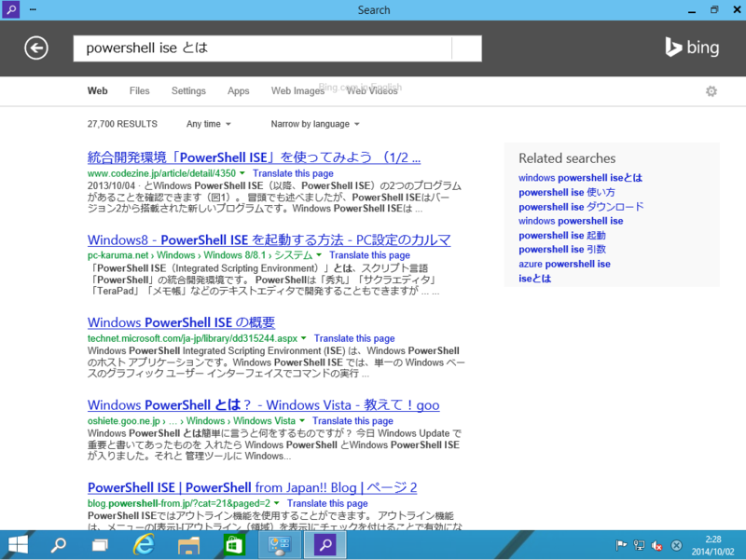Switch to the Web Videos tab
The width and height of the screenshot is (746, 560).
(372, 90)
